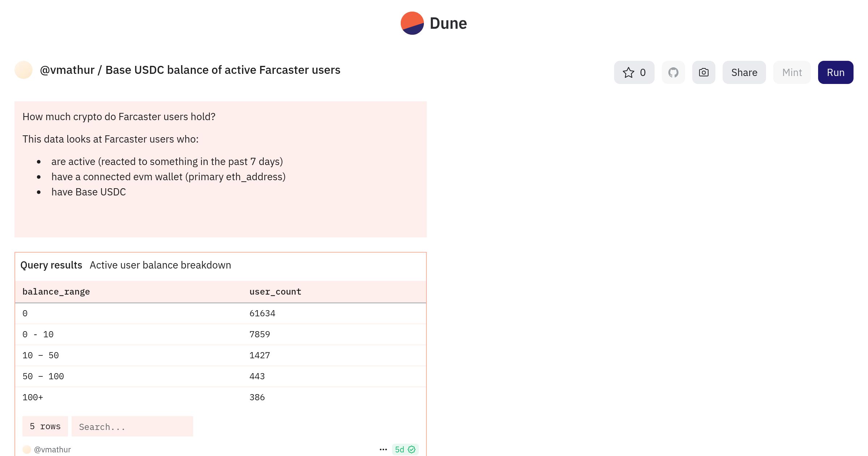Click the 5 rows indicator
The width and height of the screenshot is (868, 456).
pyautogui.click(x=45, y=426)
